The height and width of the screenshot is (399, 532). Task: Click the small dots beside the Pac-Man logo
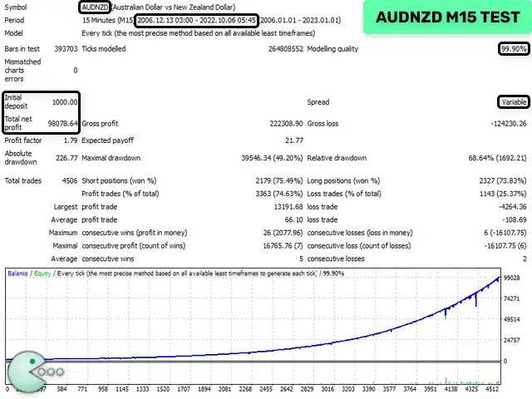click(52, 373)
